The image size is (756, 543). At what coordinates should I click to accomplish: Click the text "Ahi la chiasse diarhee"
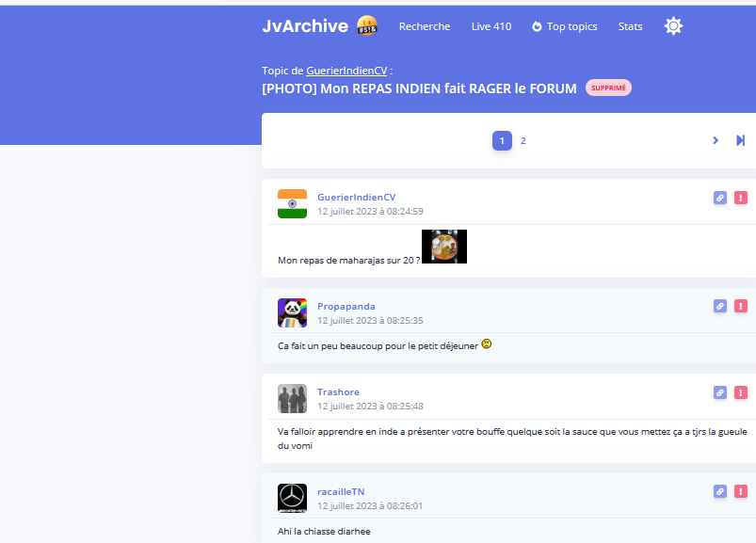pos(324,532)
